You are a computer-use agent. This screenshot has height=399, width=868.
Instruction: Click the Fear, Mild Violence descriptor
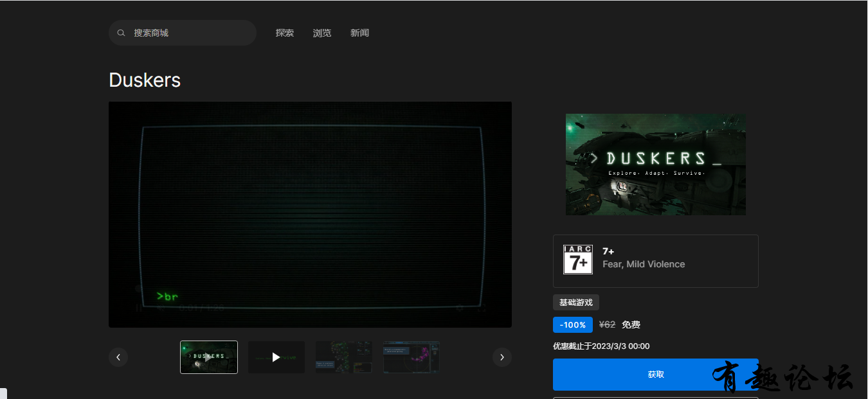pyautogui.click(x=644, y=264)
